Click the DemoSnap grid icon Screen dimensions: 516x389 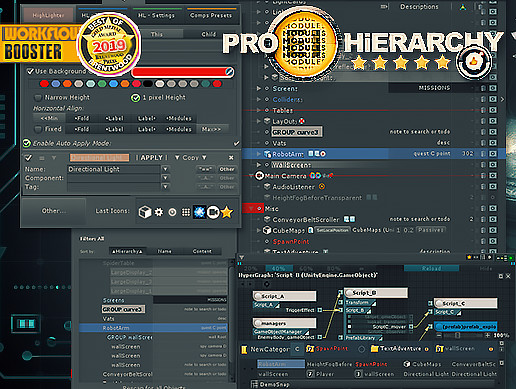coord(254,384)
